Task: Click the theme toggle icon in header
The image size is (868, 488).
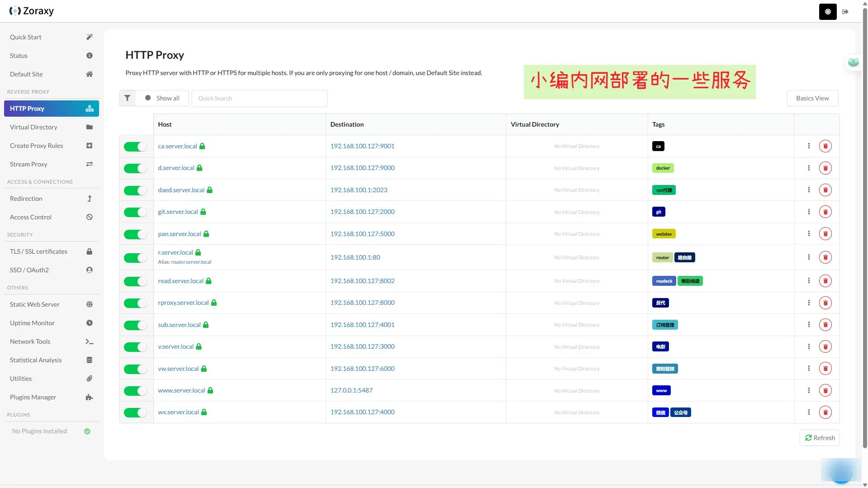Action: tap(827, 12)
